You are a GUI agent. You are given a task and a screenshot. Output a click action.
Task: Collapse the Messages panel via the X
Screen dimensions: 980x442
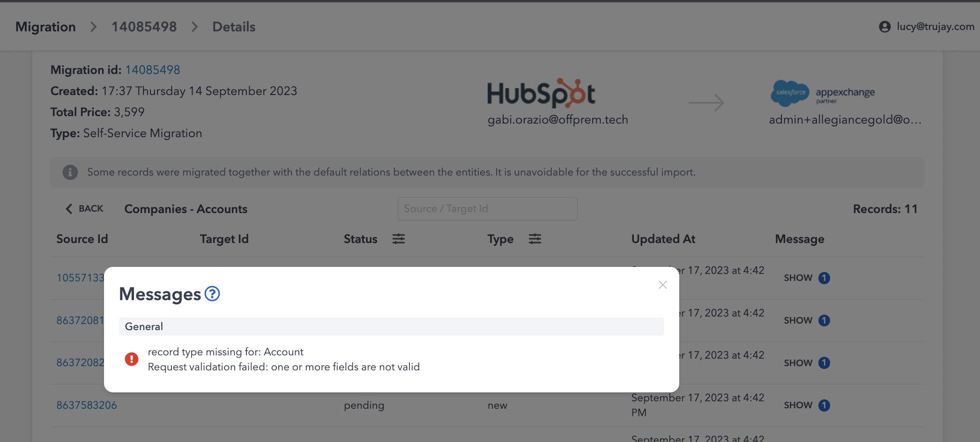tap(662, 285)
